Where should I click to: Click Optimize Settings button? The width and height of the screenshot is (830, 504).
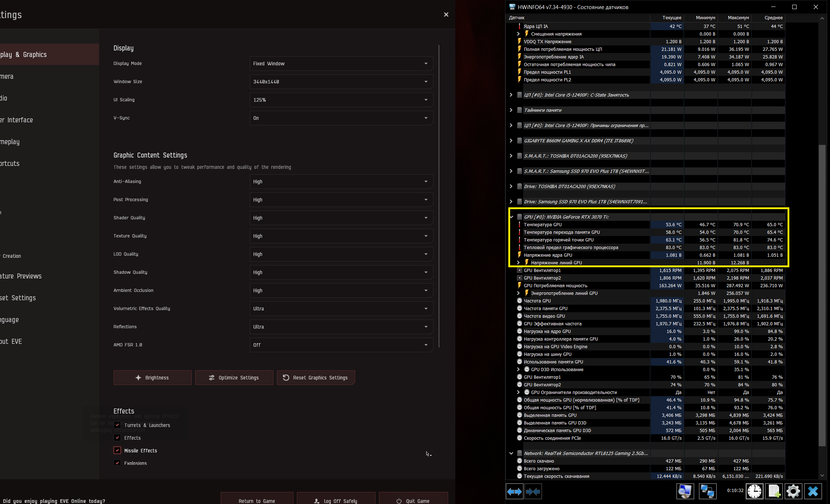234,378
